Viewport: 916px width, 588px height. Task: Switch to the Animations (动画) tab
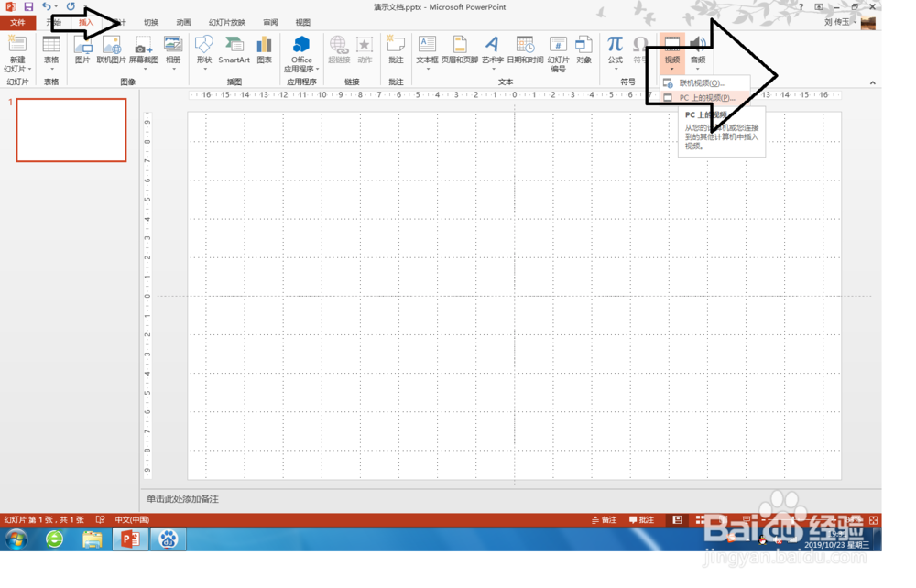click(x=183, y=22)
